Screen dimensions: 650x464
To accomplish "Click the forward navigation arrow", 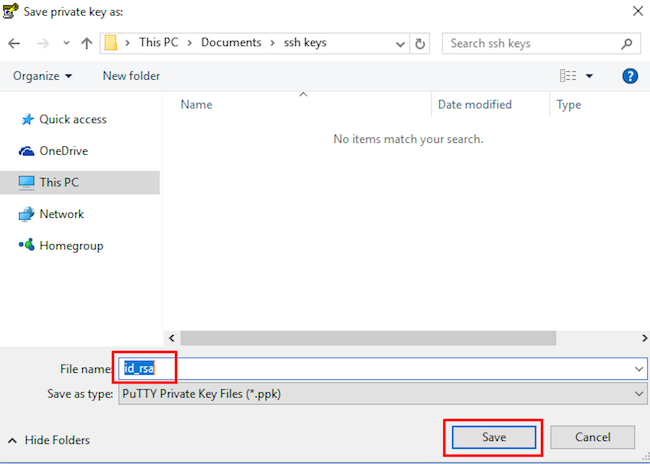I will pyautogui.click(x=43, y=43).
